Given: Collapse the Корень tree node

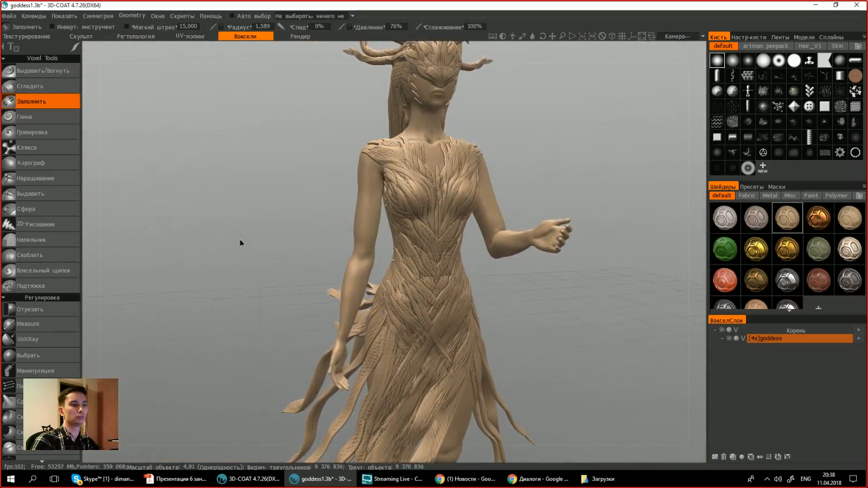Looking at the screenshot, I should [x=715, y=330].
